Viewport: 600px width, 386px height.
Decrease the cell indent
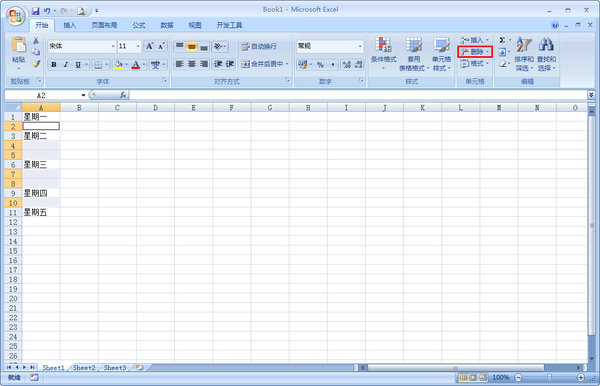tap(218, 64)
